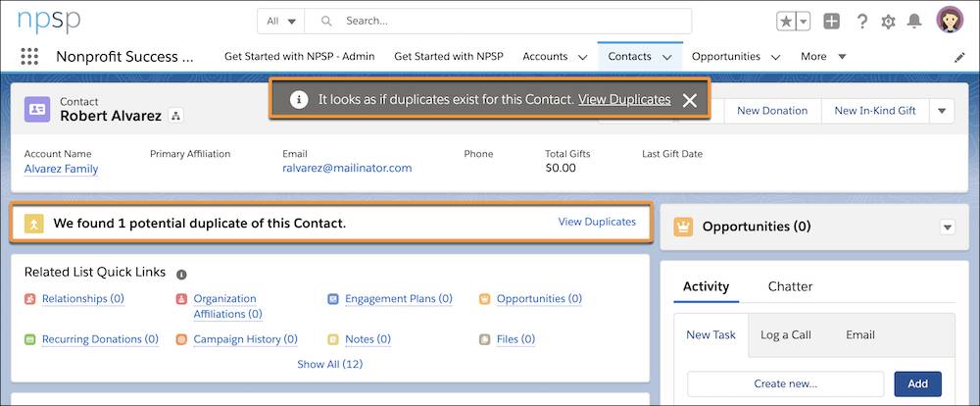The image size is (980, 406).
Task: Expand the Accounts tab chevron
Action: pos(582,57)
